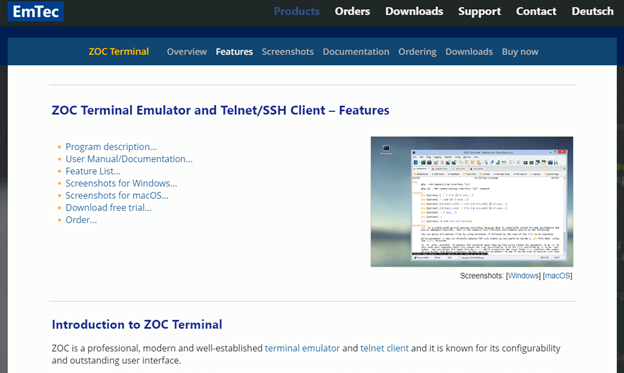Open the Support page
The height and width of the screenshot is (373, 624).
pyautogui.click(x=479, y=11)
